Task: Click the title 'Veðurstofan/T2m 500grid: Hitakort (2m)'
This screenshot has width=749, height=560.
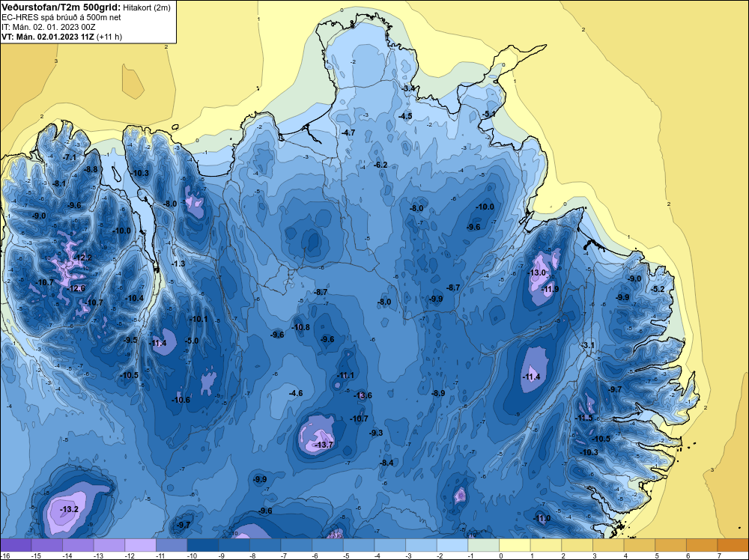Action: [x=86, y=7]
